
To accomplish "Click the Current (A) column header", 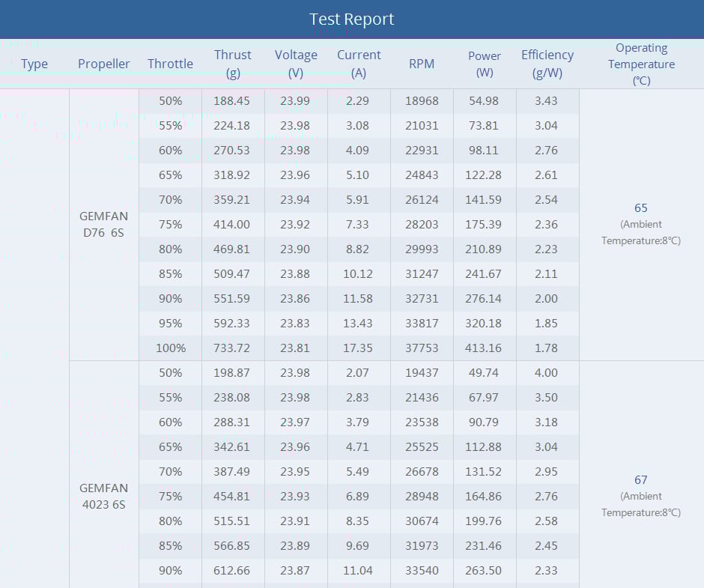I will click(359, 64).
